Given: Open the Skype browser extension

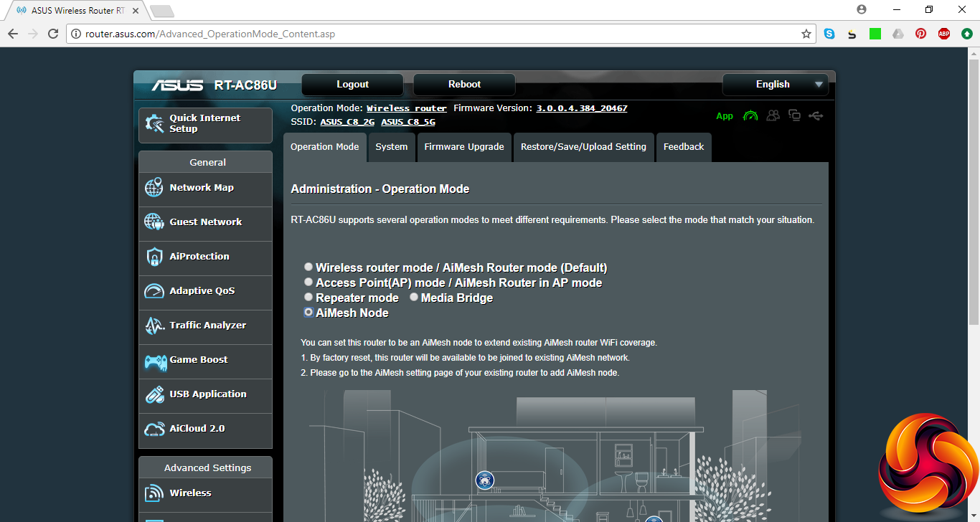Looking at the screenshot, I should [829, 34].
